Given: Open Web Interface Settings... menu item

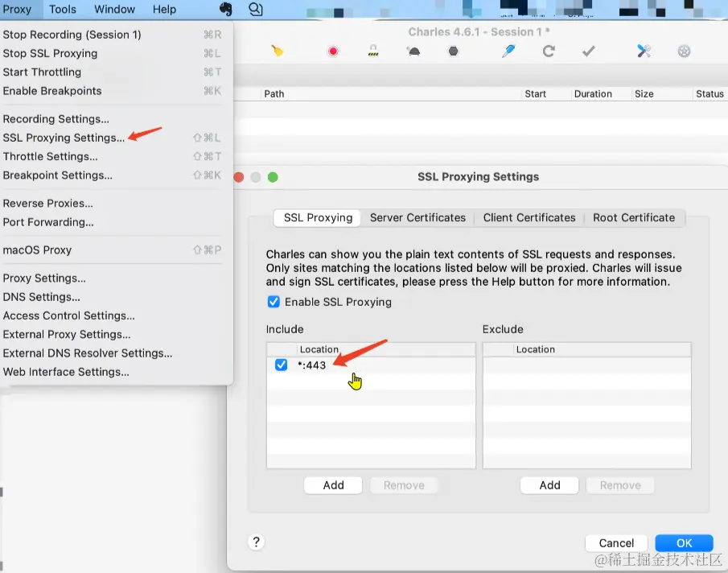Looking at the screenshot, I should coord(112,372).
